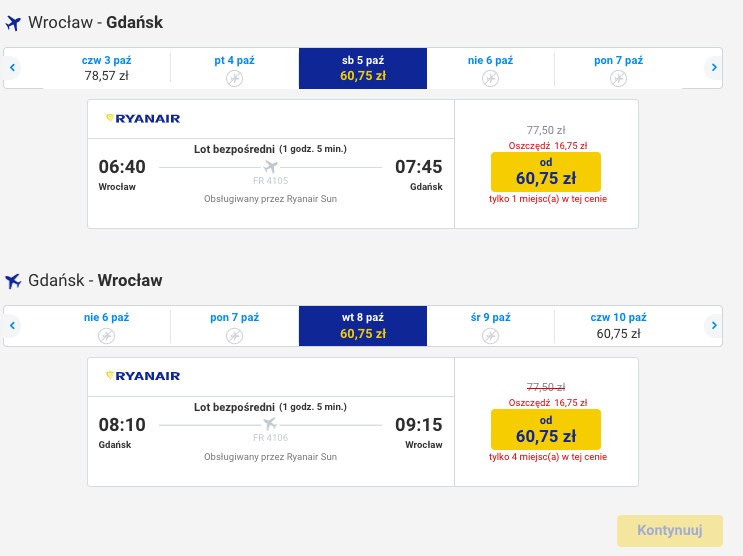This screenshot has height=556, width=743.
Task: Select the sb 5 paź outbound date tab
Action: point(362,68)
